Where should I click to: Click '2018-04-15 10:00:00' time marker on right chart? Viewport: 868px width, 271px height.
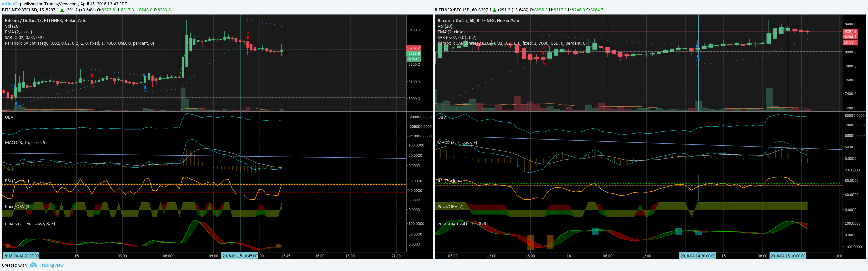[x=788, y=256]
